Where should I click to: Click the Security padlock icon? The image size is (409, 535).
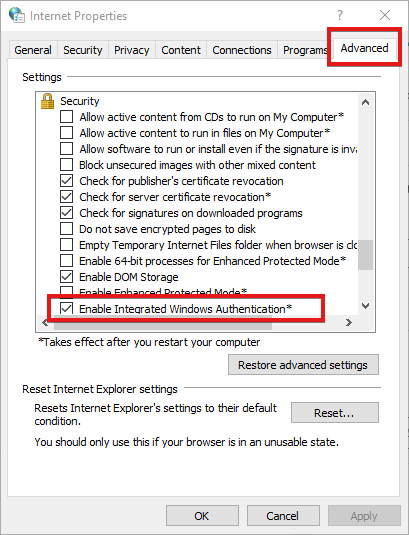tap(47, 101)
